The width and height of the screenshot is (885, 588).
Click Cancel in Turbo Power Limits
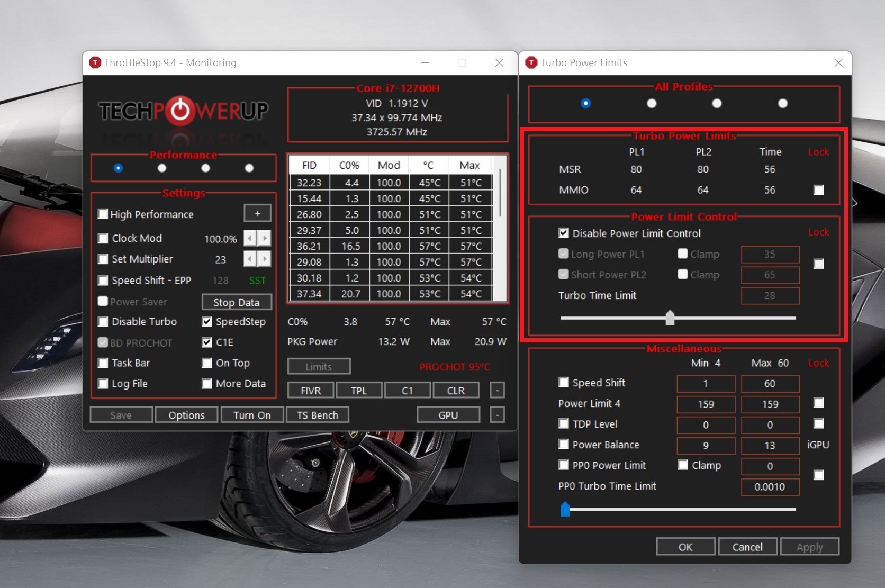747,547
